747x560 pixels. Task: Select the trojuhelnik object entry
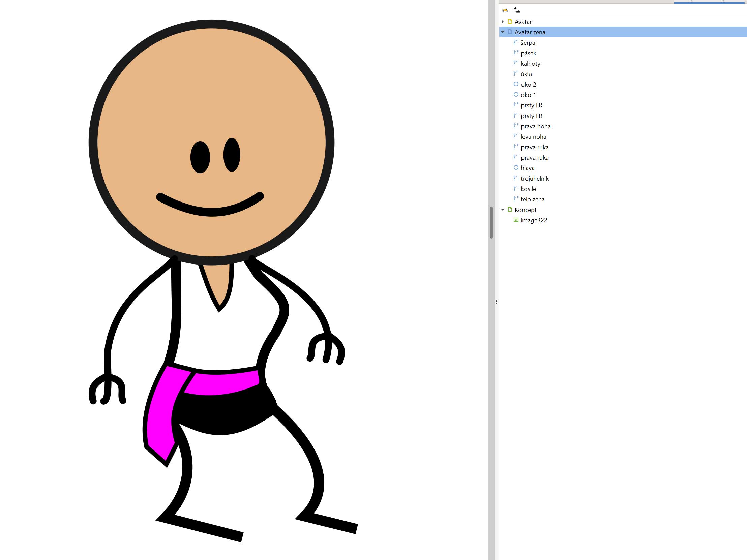(x=534, y=179)
